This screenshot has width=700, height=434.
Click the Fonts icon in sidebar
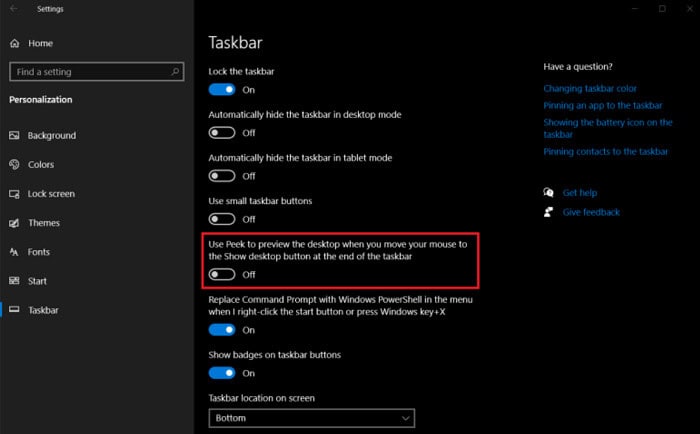14,252
